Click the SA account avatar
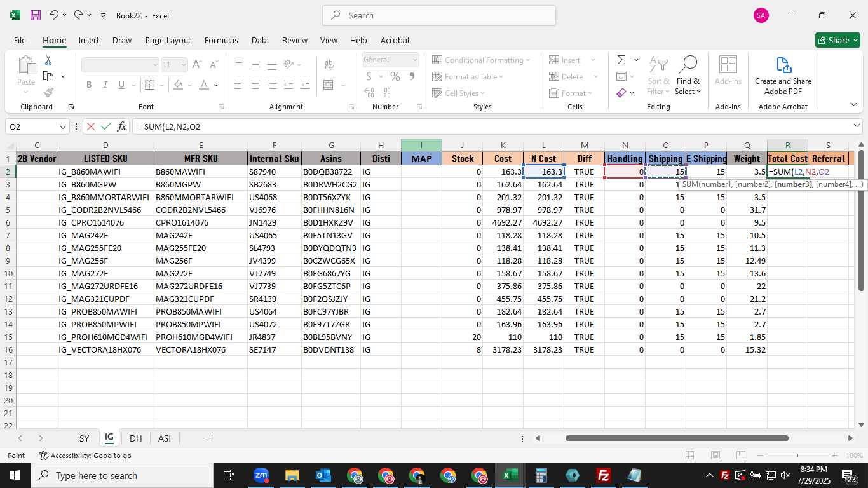 pos(761,15)
